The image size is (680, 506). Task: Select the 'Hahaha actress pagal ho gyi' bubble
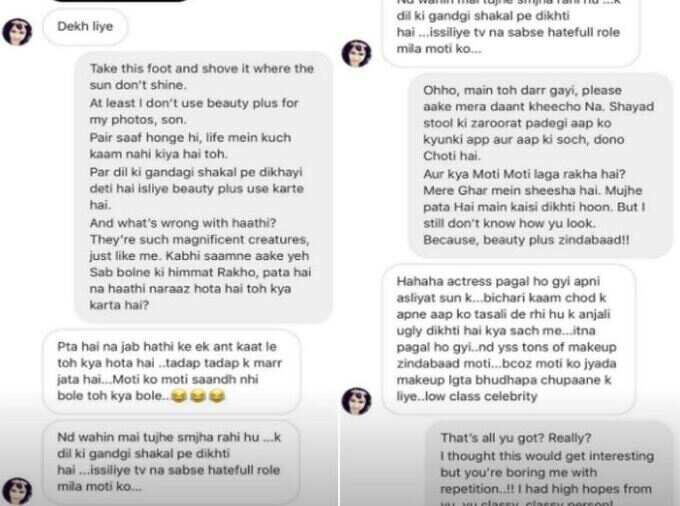click(509, 339)
